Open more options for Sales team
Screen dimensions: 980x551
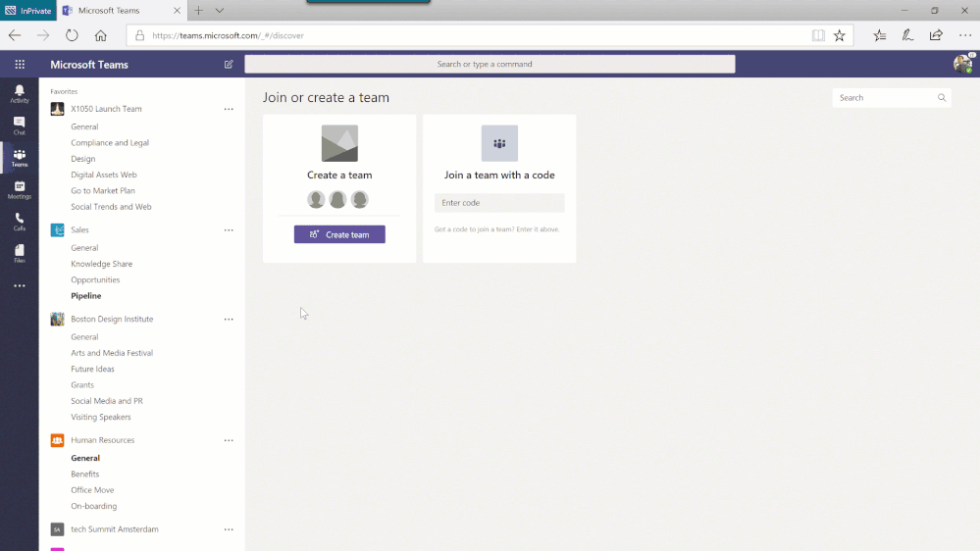229,230
